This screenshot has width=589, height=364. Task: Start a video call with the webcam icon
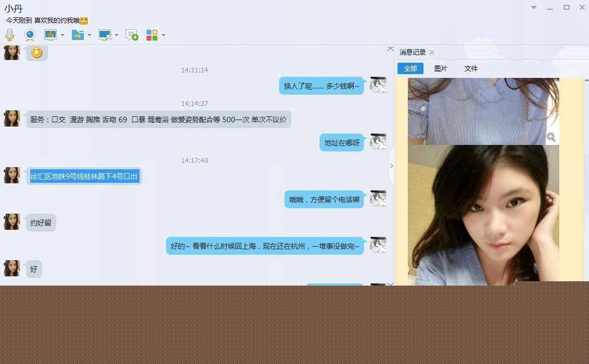[x=30, y=35]
